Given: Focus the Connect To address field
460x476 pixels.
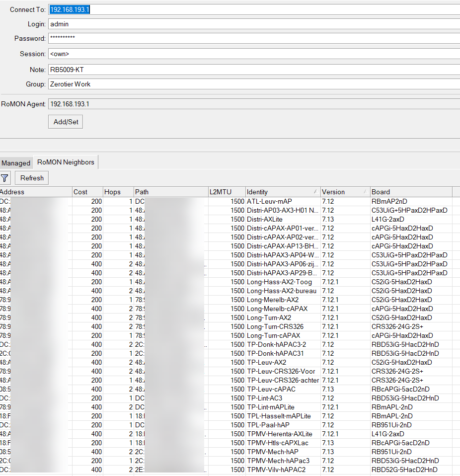Looking at the screenshot, I should pyautogui.click(x=254, y=9).
